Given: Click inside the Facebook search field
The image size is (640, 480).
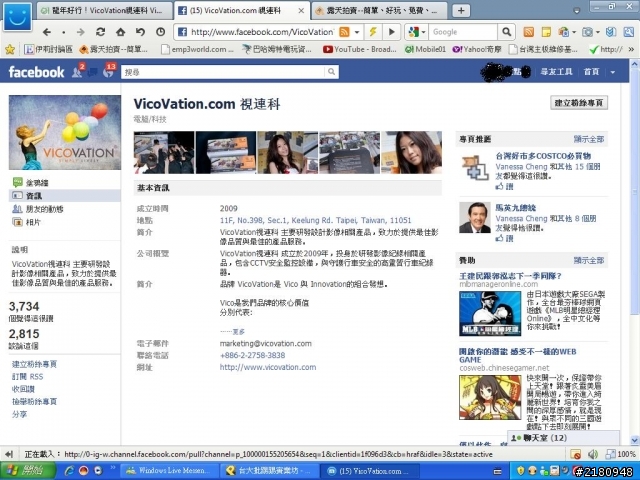Looking at the screenshot, I should [x=224, y=72].
